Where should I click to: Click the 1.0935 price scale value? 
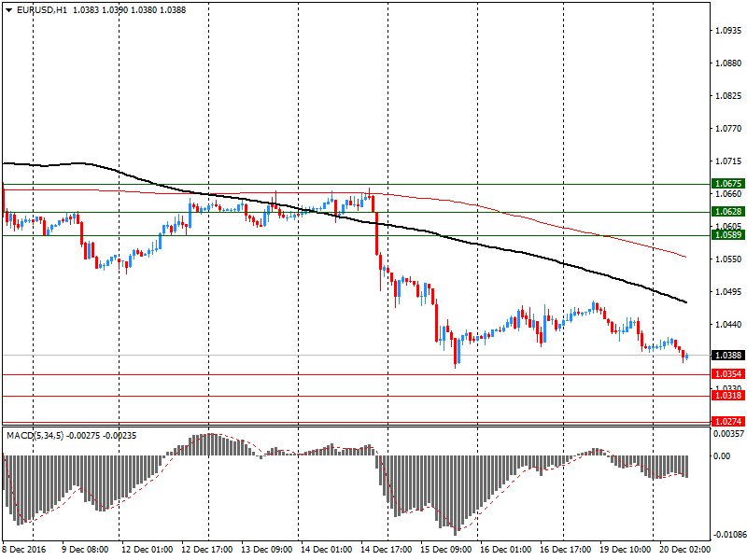pyautogui.click(x=729, y=31)
